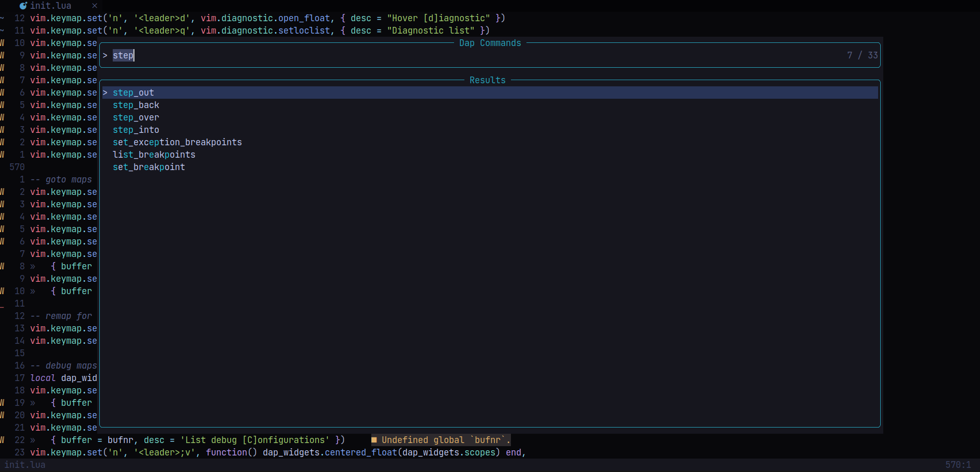Click the Dap Commands title
This screenshot has height=472, width=980.
point(490,43)
